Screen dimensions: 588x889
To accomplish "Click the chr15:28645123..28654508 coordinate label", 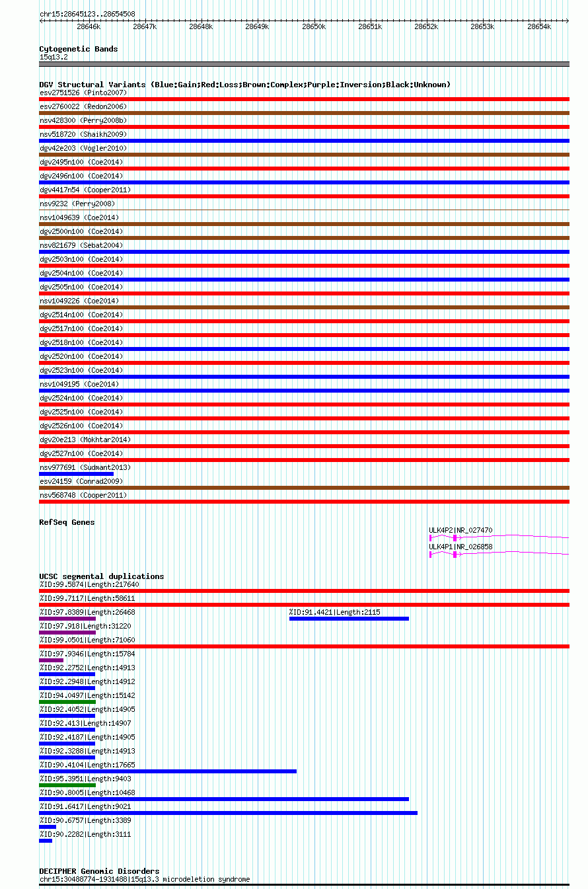I will 87,14.
